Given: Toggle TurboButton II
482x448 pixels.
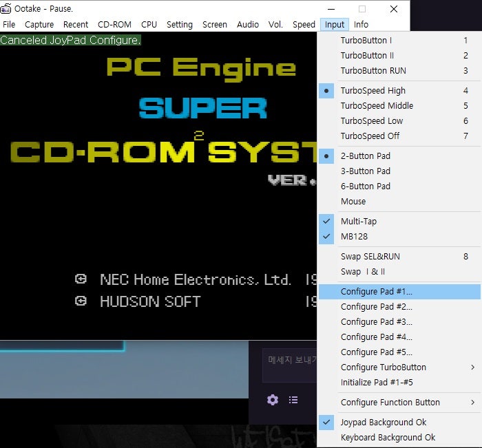Looking at the screenshot, I should [399, 56].
